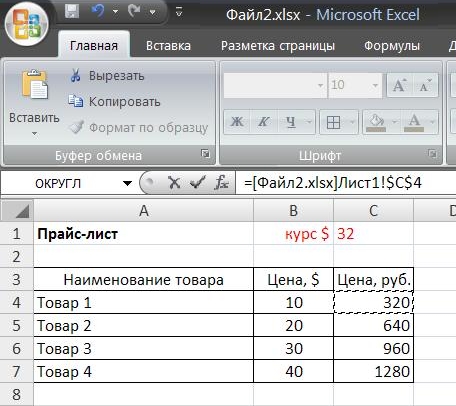The width and height of the screenshot is (456, 406).
Task: Toggle underline formatting (Ч)
Action: 291,122
